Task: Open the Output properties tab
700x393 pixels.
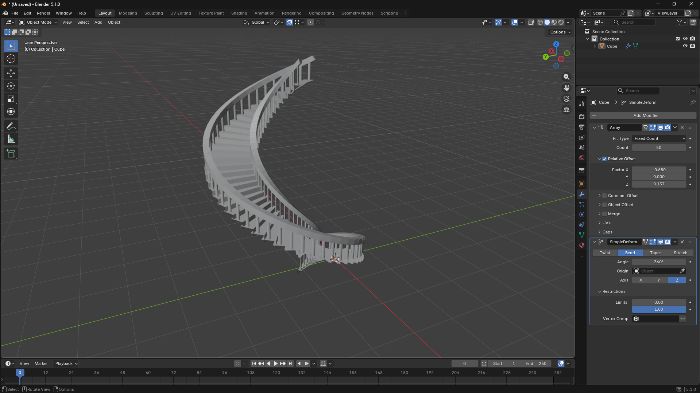Action: point(581,127)
